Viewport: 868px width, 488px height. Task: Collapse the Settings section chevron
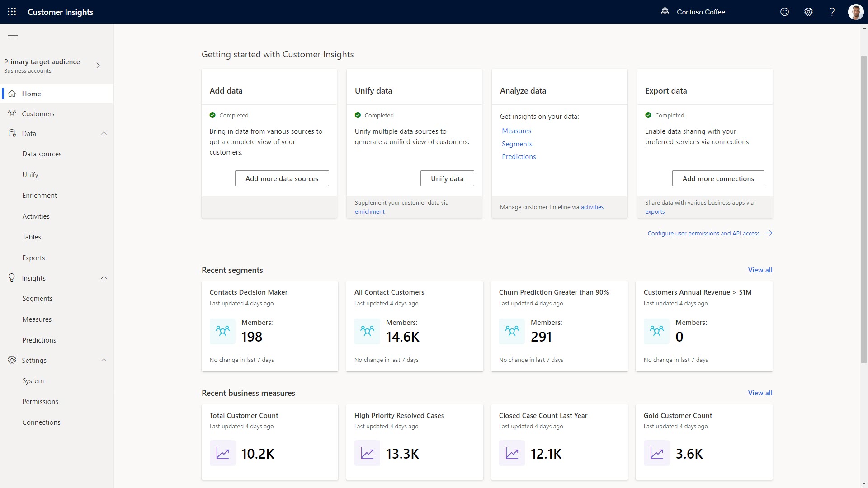point(104,360)
